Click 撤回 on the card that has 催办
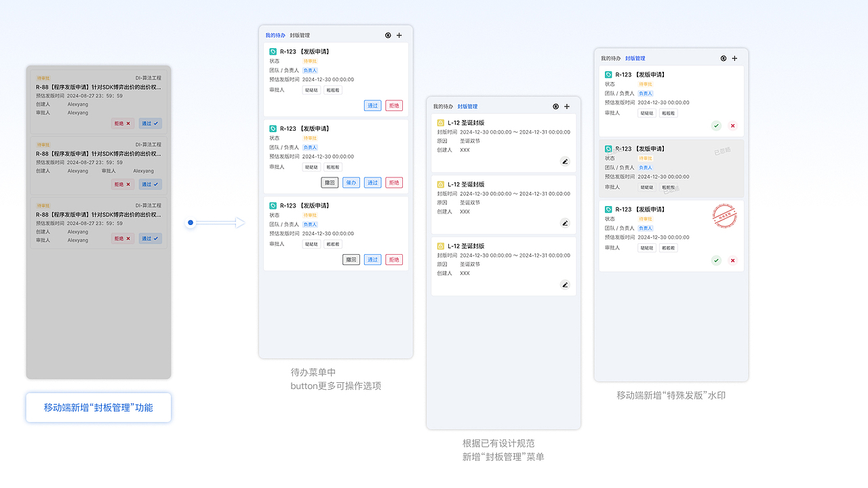This screenshot has width=868, height=488. pyautogui.click(x=329, y=182)
